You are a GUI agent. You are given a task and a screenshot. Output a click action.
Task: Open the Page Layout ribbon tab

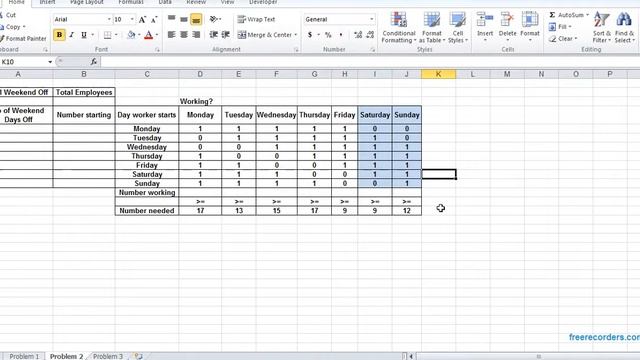point(87,2)
